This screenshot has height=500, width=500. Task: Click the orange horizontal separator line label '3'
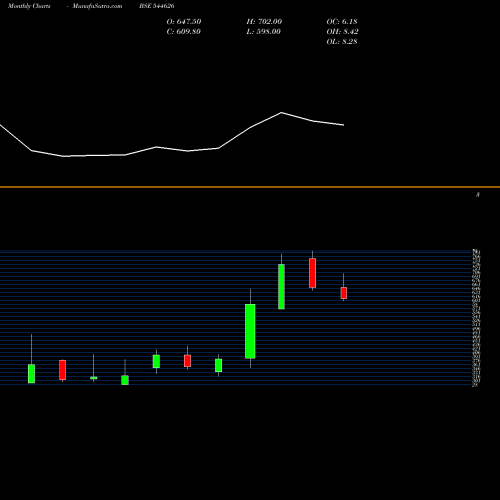point(478,195)
